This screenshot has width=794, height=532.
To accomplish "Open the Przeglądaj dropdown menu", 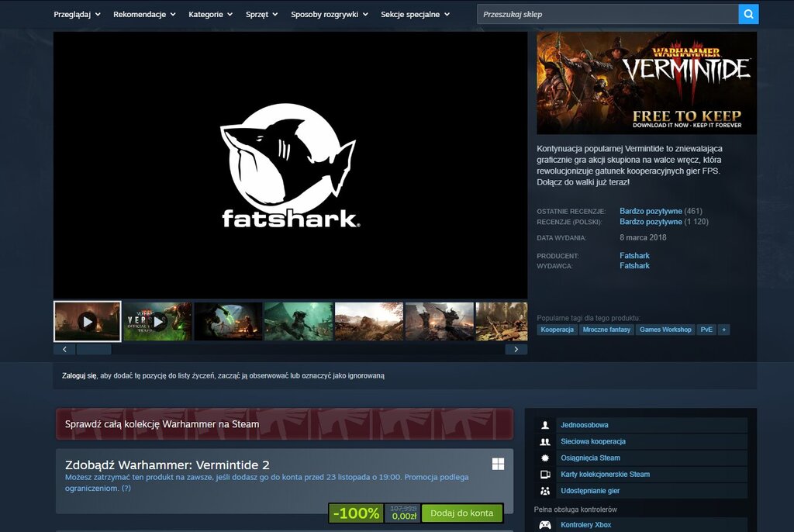I will pyautogui.click(x=77, y=14).
